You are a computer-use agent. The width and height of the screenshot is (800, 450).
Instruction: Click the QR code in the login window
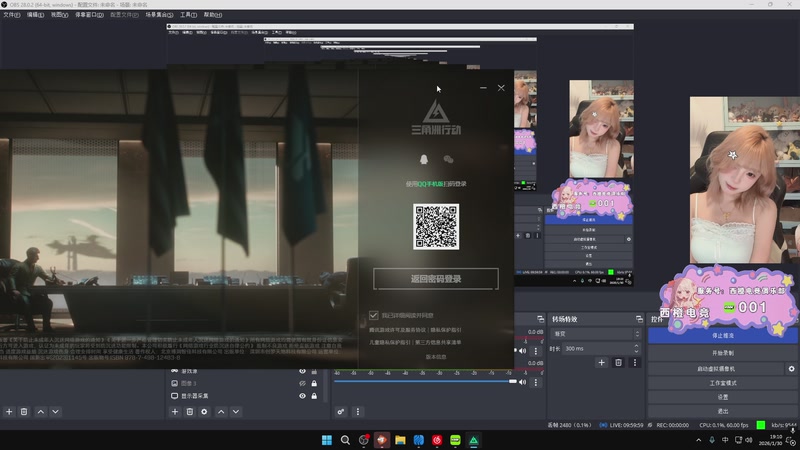click(x=436, y=227)
